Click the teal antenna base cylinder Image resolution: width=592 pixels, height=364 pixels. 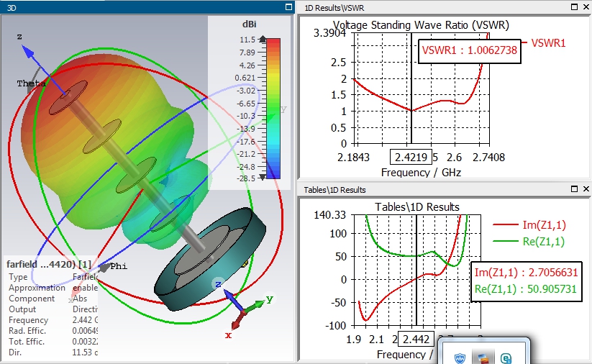pos(210,260)
